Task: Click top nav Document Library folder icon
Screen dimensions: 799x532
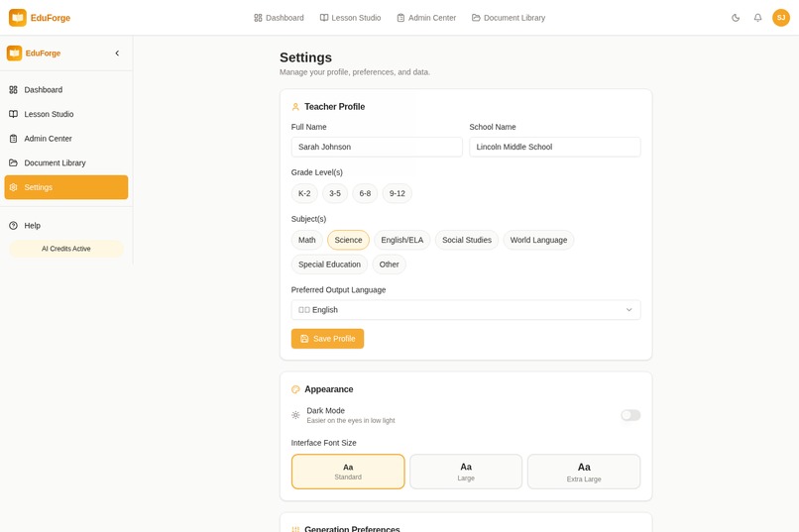Action: pos(476,18)
